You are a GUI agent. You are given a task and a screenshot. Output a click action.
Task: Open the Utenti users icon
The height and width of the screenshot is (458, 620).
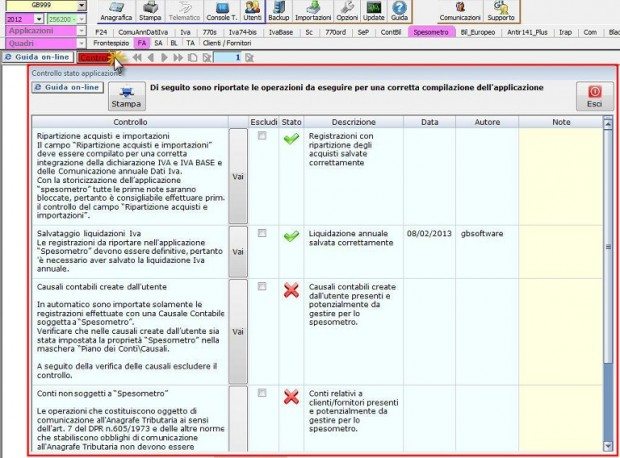(252, 11)
